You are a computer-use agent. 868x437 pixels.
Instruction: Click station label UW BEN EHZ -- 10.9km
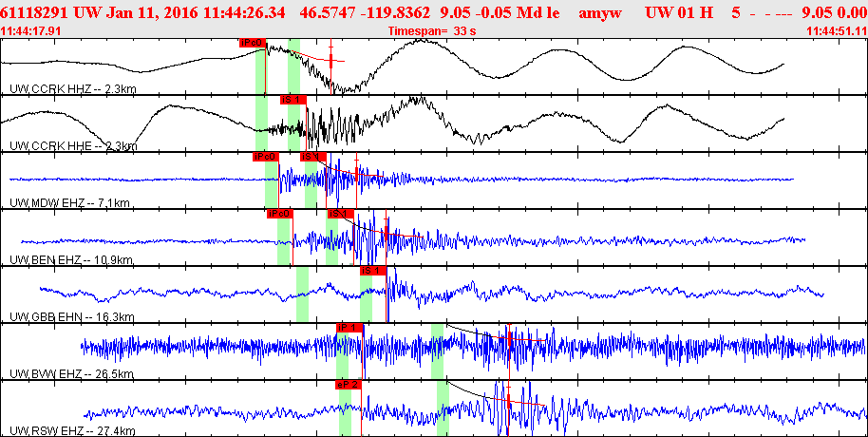(x=71, y=260)
